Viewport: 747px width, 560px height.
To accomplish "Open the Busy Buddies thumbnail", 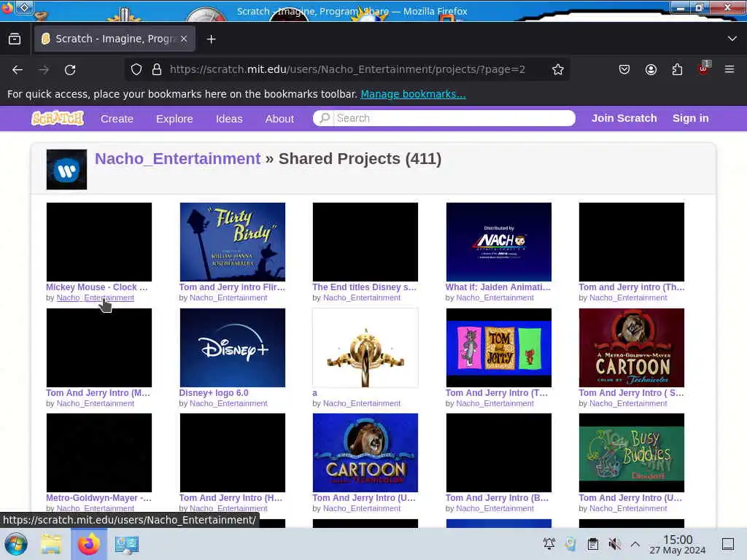I will [632, 452].
